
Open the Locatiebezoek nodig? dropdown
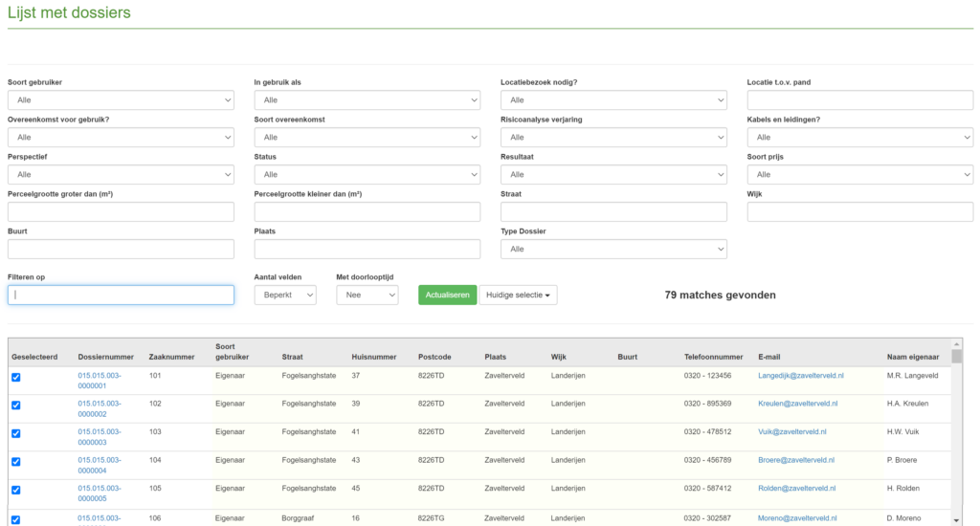(613, 100)
